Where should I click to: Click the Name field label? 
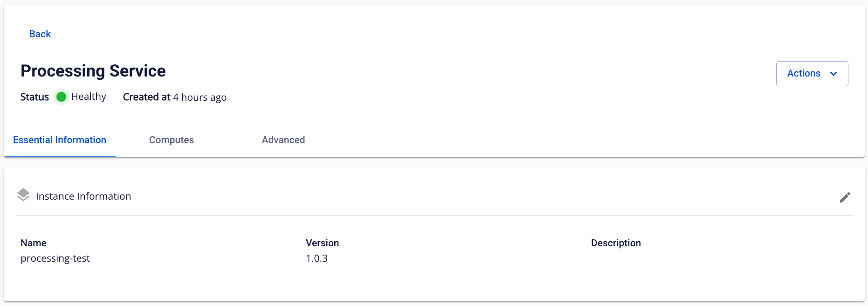point(34,243)
